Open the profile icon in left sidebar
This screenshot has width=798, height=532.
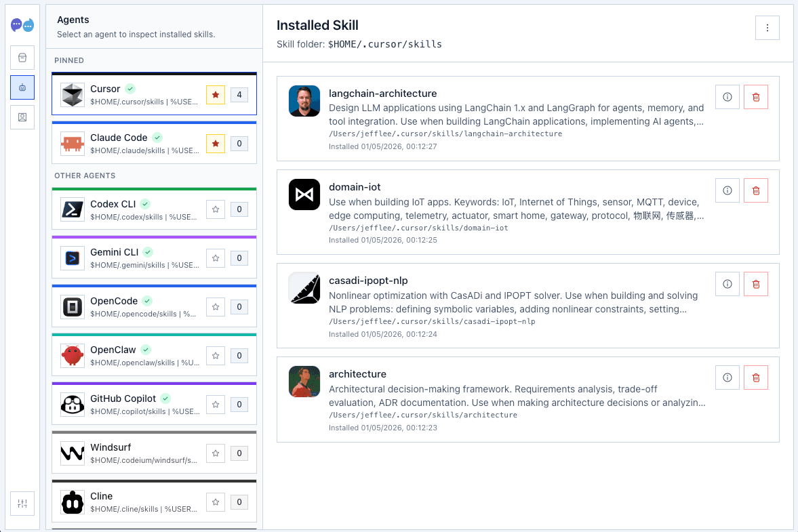click(x=22, y=117)
